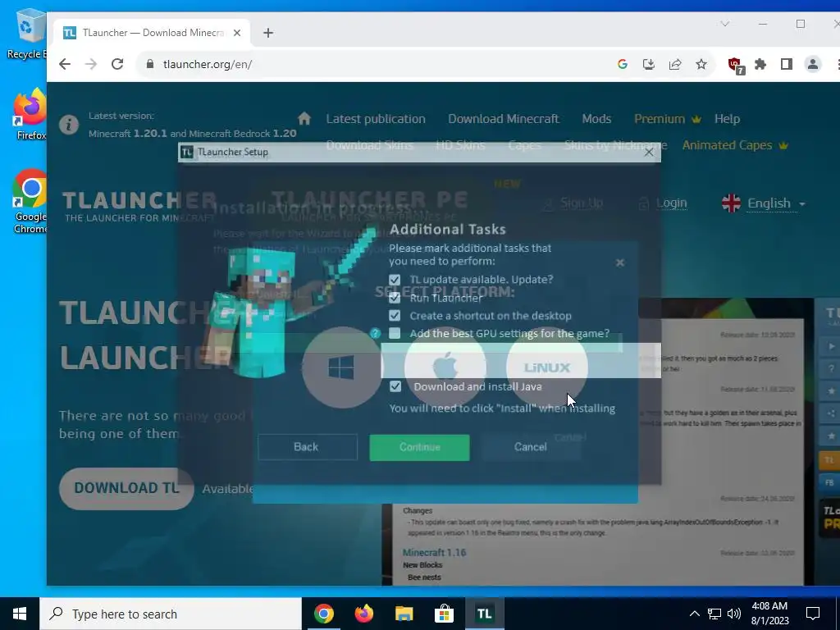
Task: Close the TLauncher browser tab
Action: tap(237, 33)
